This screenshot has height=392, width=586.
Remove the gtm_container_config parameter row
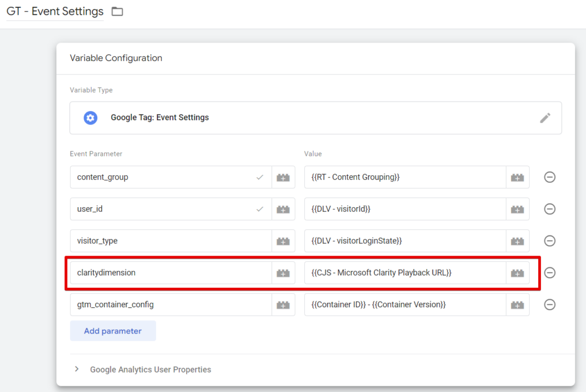coord(550,304)
